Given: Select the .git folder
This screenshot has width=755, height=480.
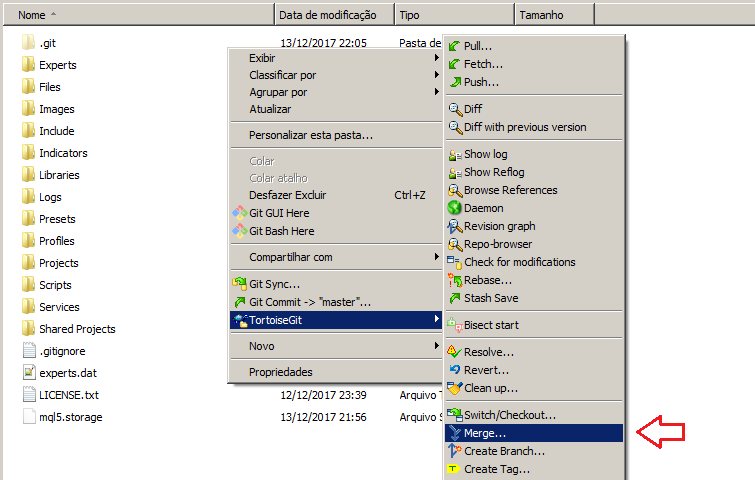Looking at the screenshot, I should click(x=39, y=43).
